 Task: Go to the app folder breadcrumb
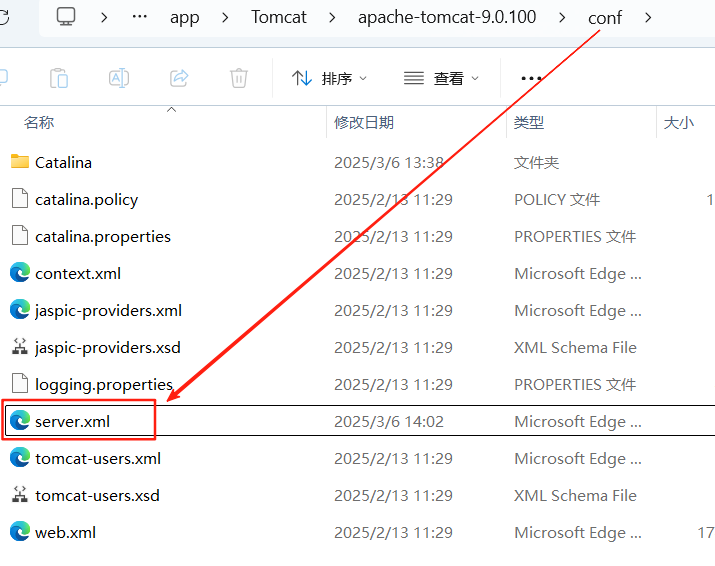pyautogui.click(x=184, y=18)
